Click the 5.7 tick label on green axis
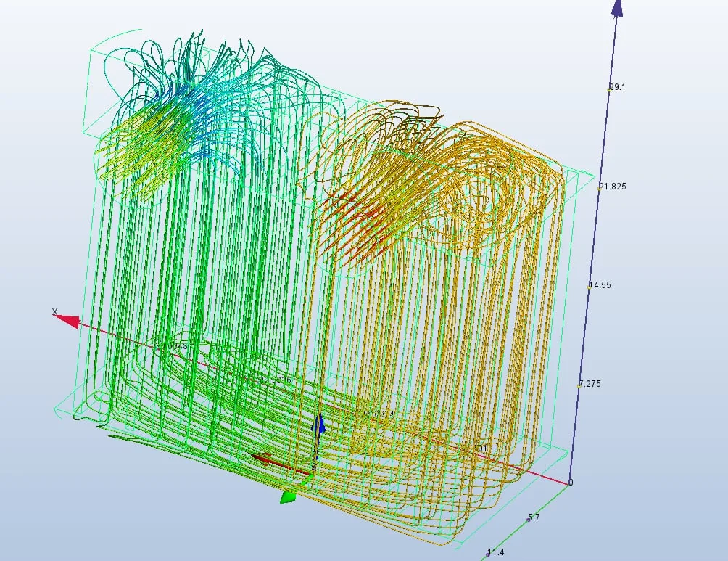The image size is (728, 561). (x=534, y=517)
